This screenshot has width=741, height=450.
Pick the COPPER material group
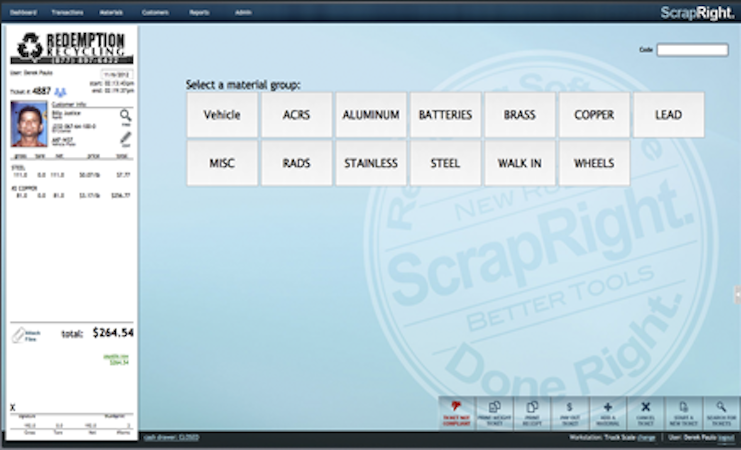click(x=594, y=115)
